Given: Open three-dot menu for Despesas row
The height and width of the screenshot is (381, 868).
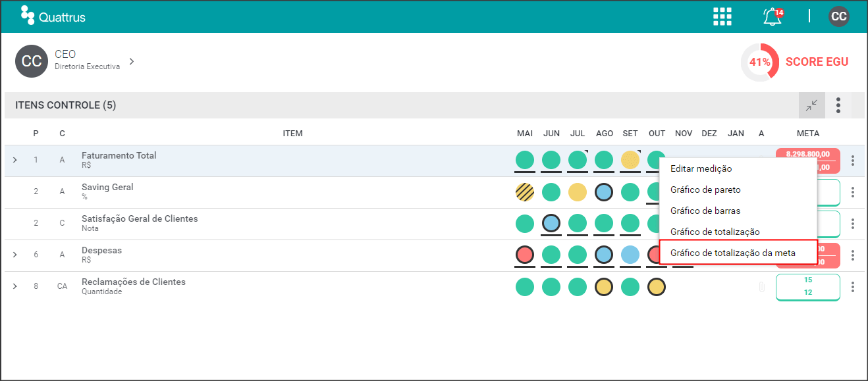Looking at the screenshot, I should coord(853,255).
